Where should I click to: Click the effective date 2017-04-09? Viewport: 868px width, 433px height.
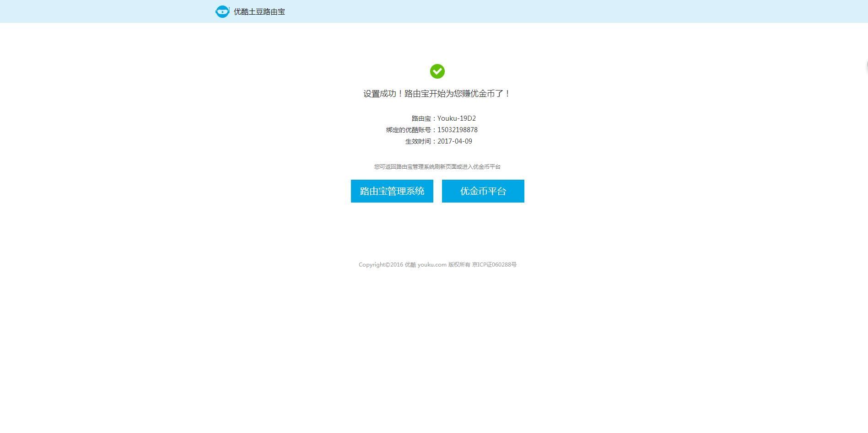(455, 141)
